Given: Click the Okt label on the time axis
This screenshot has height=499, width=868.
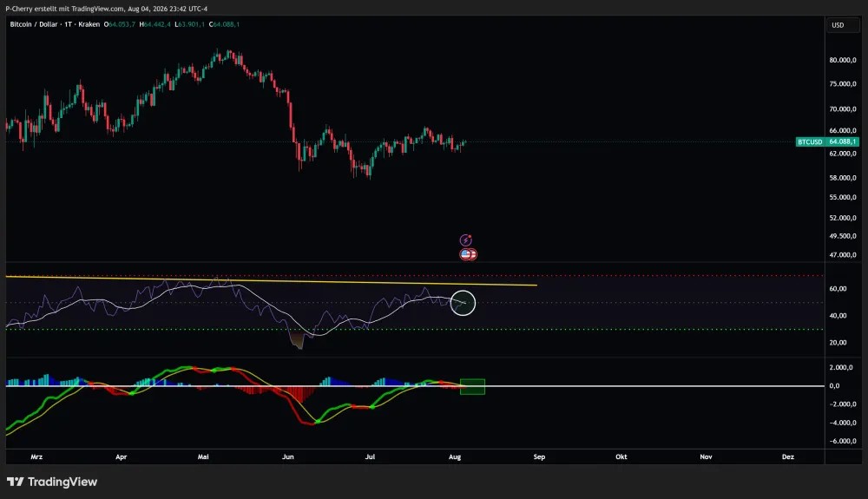Looking at the screenshot, I should 621,457.
